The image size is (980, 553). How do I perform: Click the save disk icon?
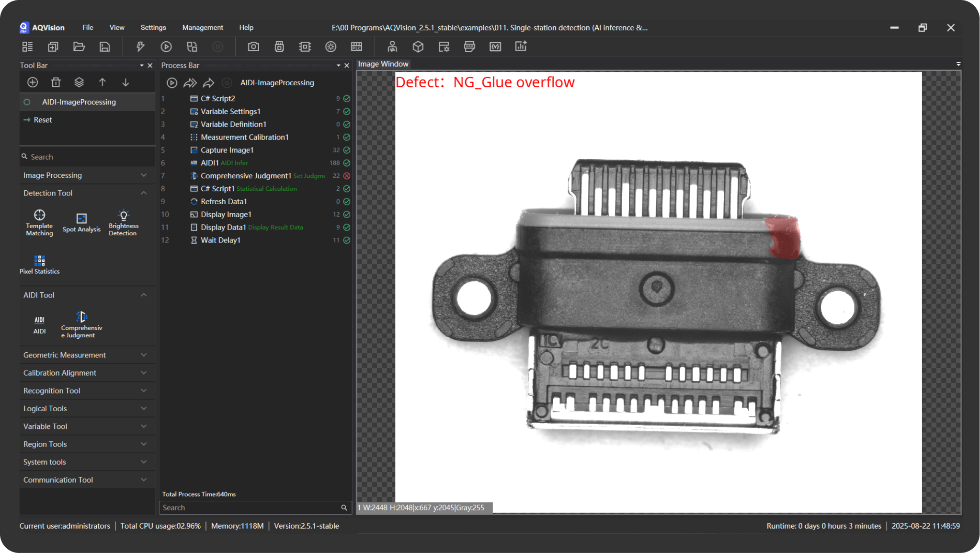coord(104,46)
